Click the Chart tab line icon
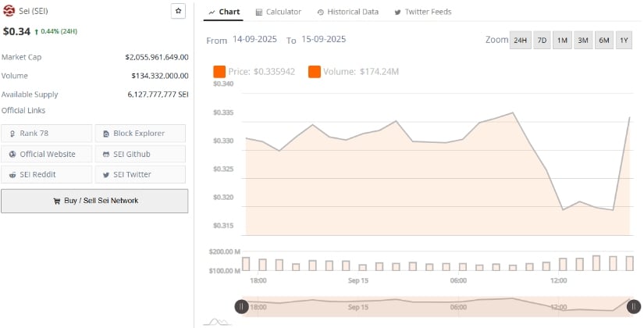The width and height of the screenshot is (644, 328). point(212,12)
